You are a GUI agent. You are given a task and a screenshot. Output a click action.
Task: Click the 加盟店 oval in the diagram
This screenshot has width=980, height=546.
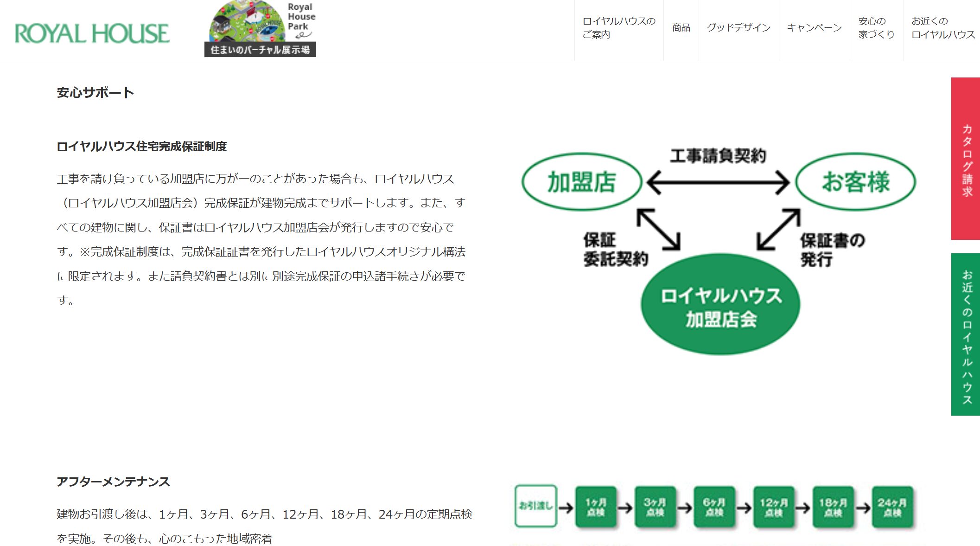[581, 182]
